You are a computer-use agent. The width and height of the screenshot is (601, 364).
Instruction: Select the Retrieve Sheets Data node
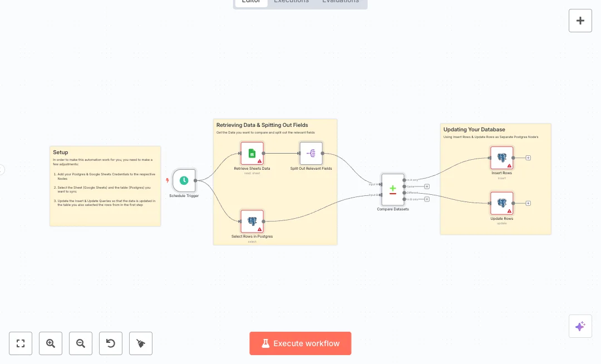[252, 153]
